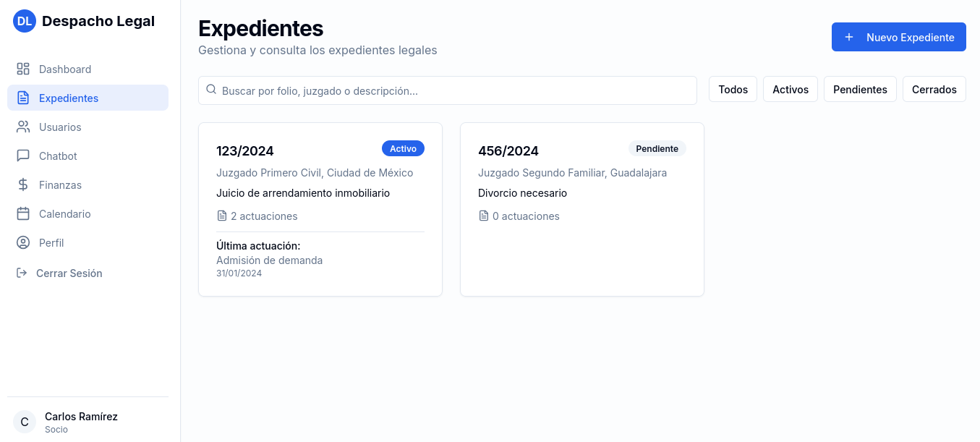Screen dimensions: 980x442
Task: Open the Chatbot page
Action: point(88,156)
